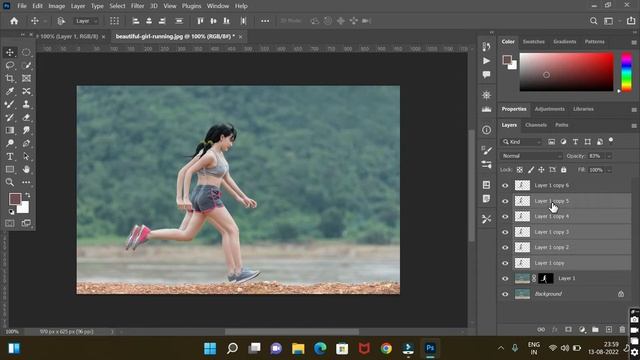Open File Explorer from the taskbar

pyautogui.click(x=298, y=348)
